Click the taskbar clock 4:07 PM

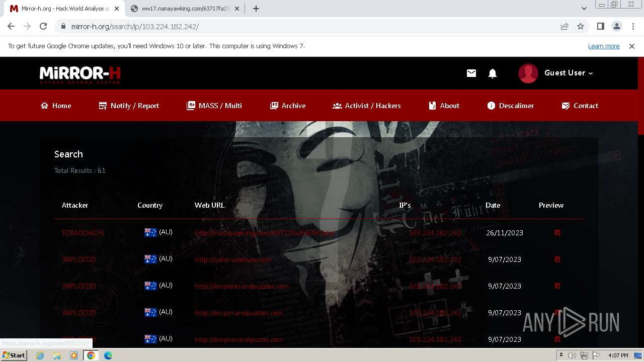[618, 355]
